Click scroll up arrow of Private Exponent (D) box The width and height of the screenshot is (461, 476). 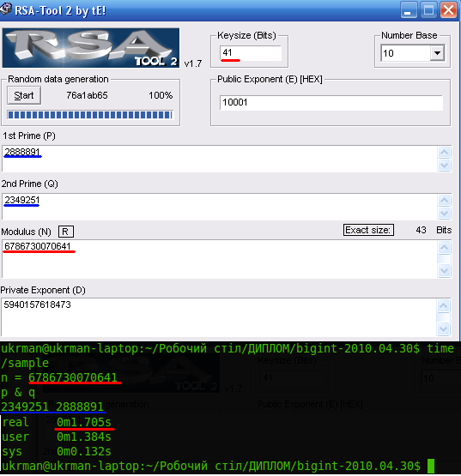pyautogui.click(x=443, y=305)
